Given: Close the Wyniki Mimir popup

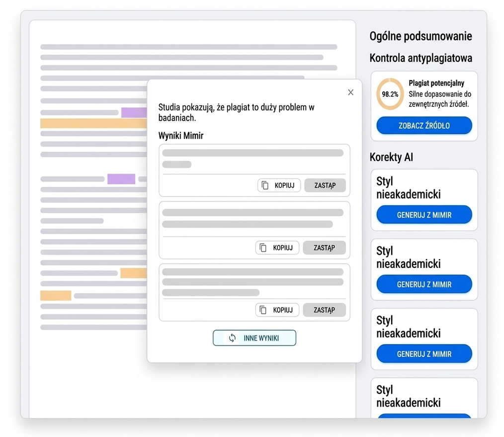Looking at the screenshot, I should [351, 92].
